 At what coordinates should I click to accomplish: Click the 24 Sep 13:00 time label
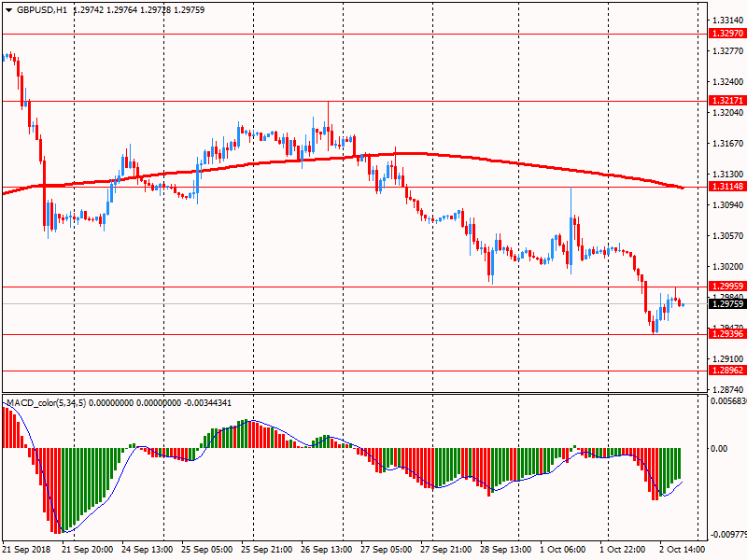(148, 550)
